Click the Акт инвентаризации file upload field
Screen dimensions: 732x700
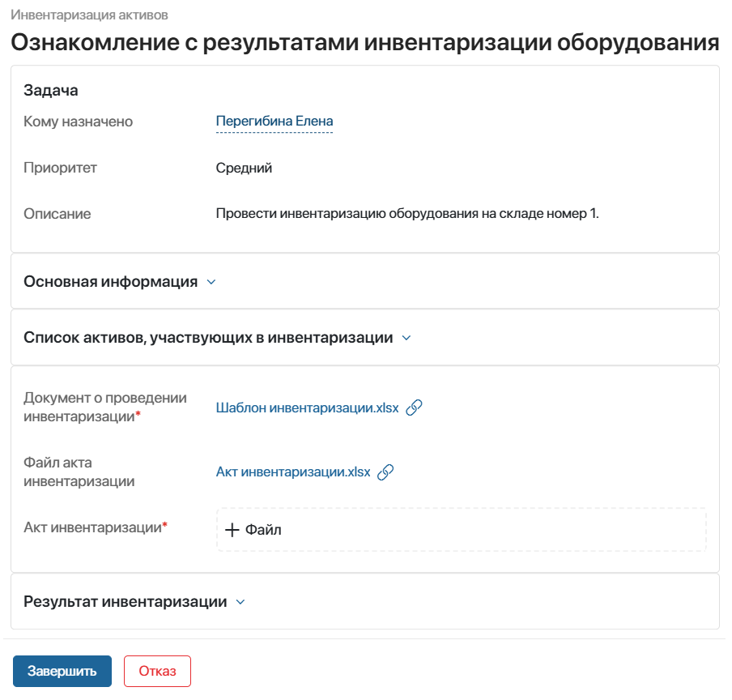[462, 530]
